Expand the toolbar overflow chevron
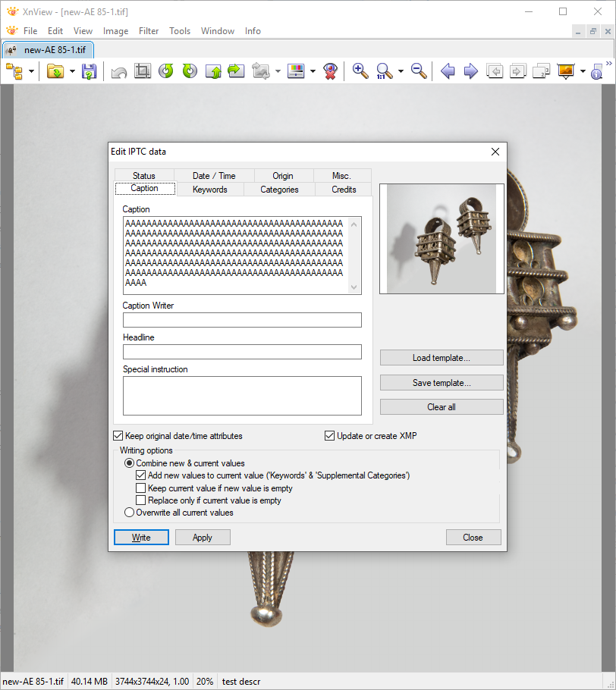This screenshot has width=616, height=690. tap(609, 64)
